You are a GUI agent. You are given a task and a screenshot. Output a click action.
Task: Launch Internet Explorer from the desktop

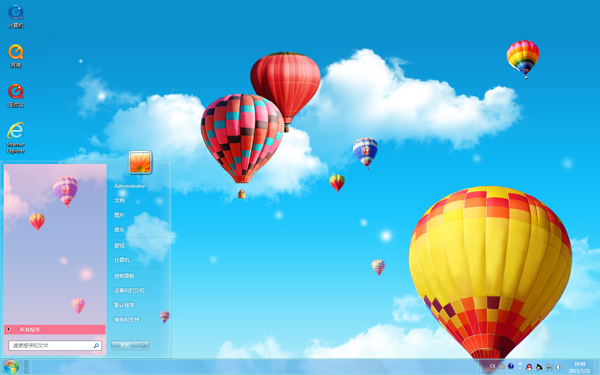(16, 138)
